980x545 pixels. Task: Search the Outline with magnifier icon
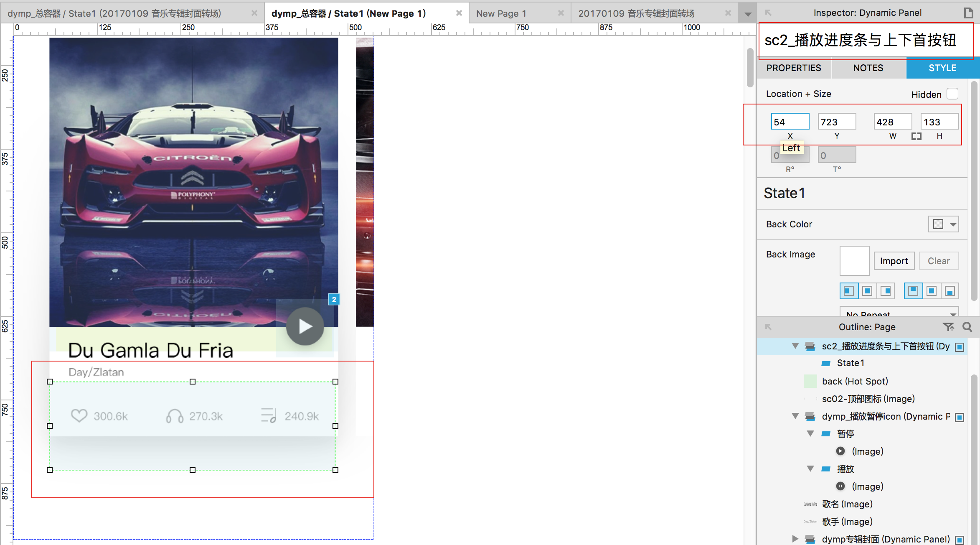click(967, 327)
